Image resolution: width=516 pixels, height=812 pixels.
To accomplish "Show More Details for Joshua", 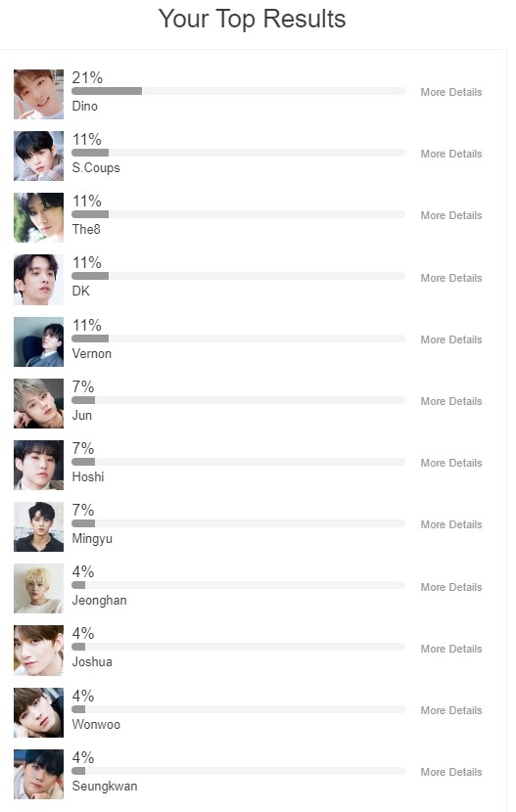I will [450, 649].
